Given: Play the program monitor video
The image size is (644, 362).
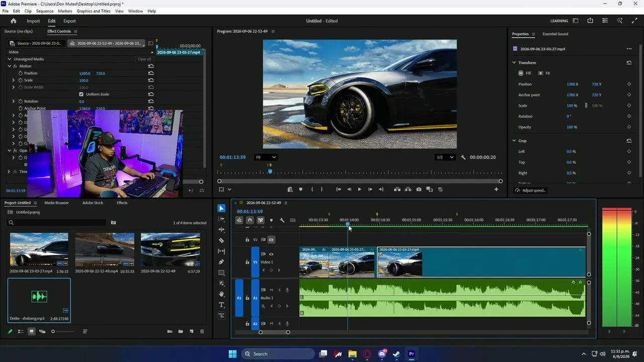Looking at the screenshot, I should [359, 190].
